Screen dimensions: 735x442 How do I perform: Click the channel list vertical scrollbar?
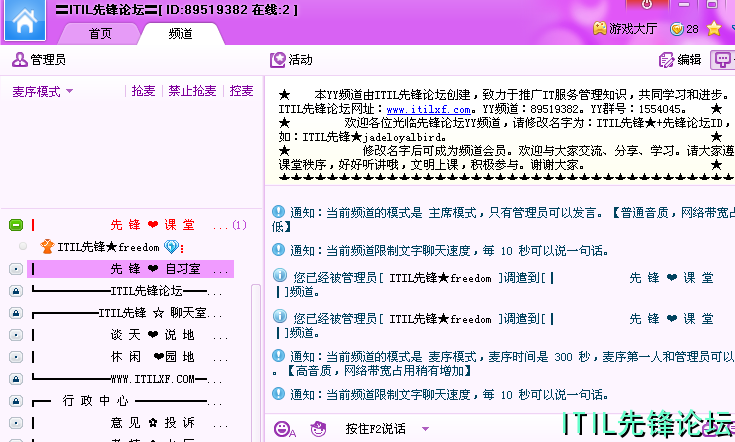(x=256, y=363)
